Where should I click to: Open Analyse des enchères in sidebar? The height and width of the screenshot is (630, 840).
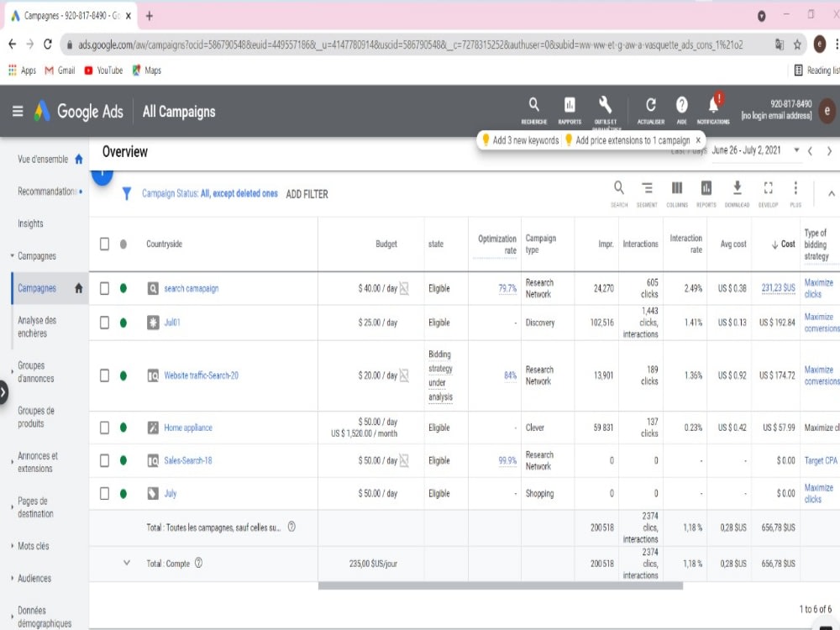(x=36, y=326)
